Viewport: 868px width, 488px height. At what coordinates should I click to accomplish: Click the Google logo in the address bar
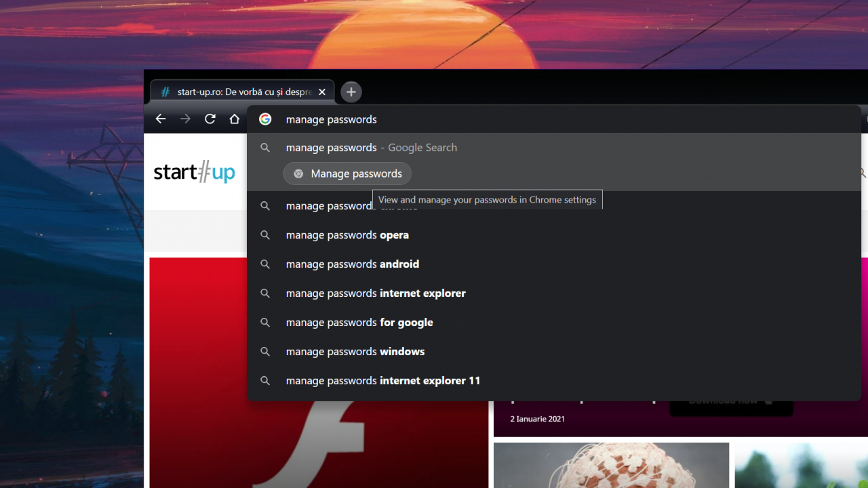tap(265, 119)
